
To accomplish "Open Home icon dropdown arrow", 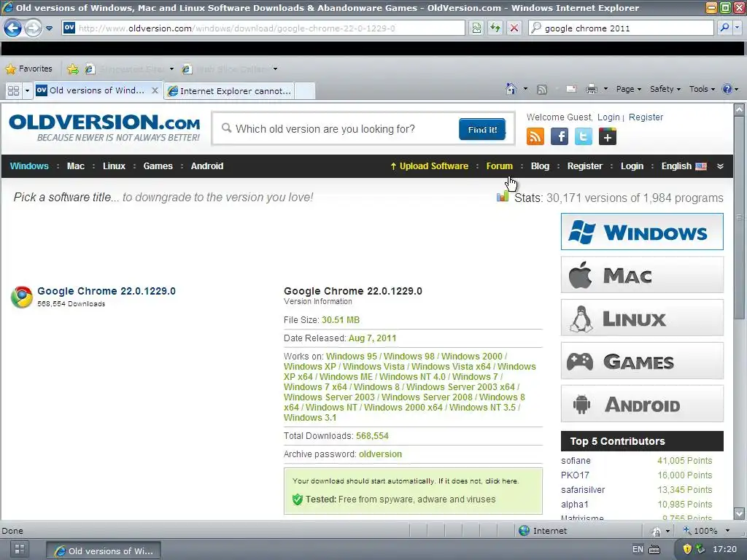I will tap(525, 88).
